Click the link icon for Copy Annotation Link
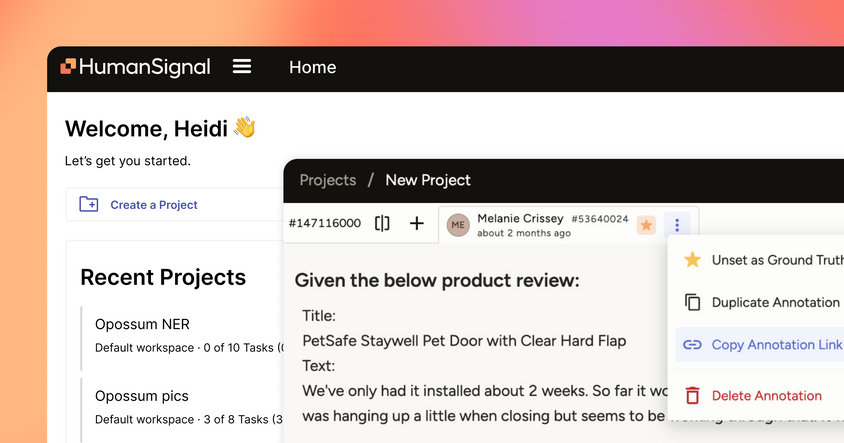This screenshot has width=844, height=443. coord(692,345)
